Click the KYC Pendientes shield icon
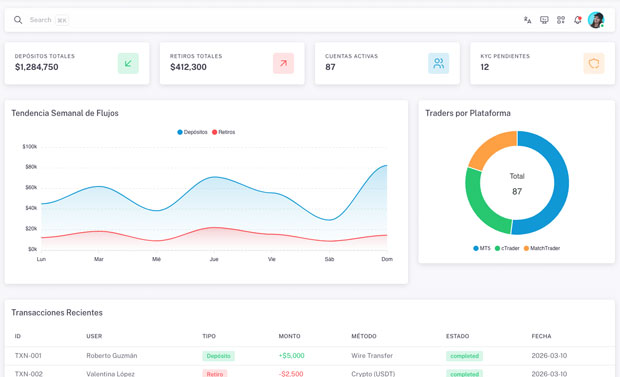The image size is (620, 377). [594, 63]
